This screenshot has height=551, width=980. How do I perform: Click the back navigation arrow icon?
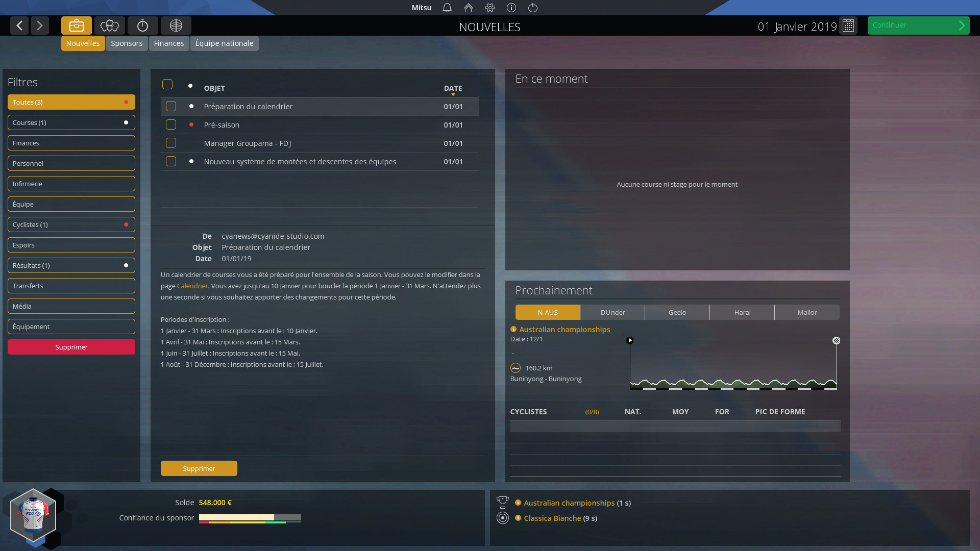pyautogui.click(x=19, y=26)
